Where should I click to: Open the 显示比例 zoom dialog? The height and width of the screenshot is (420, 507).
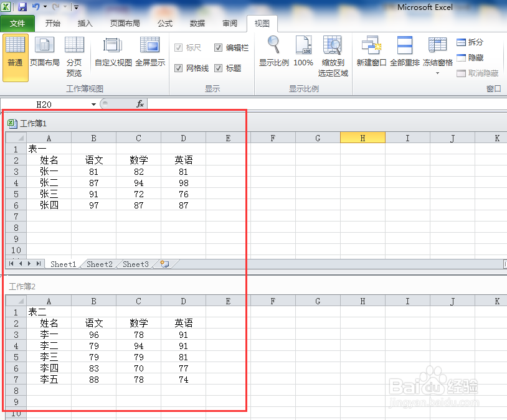(273, 55)
